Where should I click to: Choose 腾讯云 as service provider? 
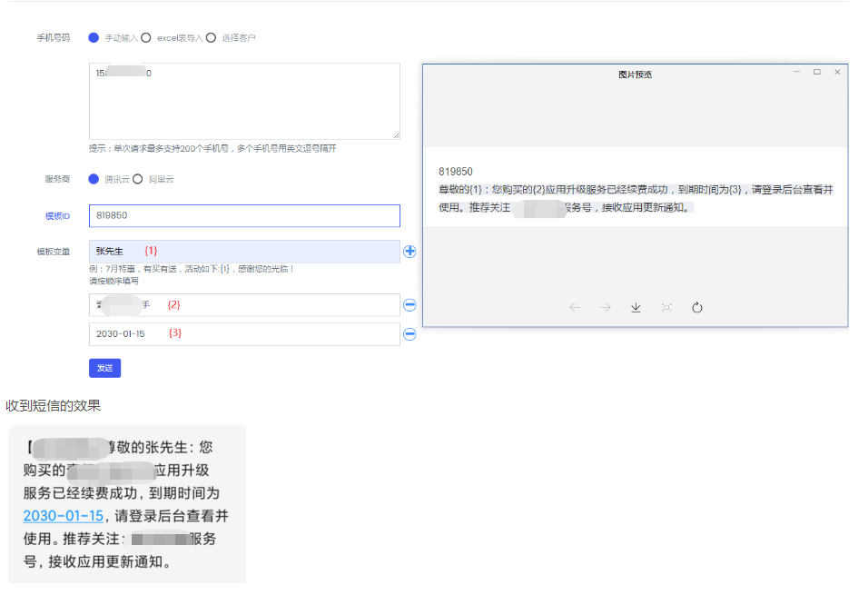94,179
